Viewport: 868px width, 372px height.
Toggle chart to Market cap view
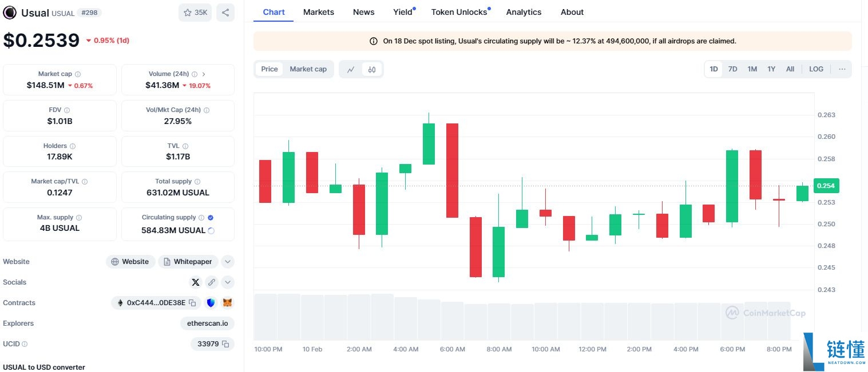308,69
